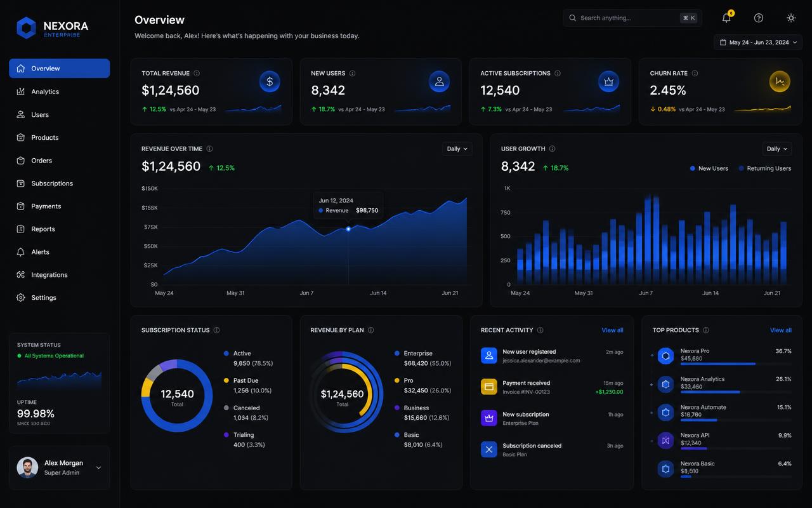Screen dimensions: 812x508
Task: Open Integrations in the sidebar
Action: pos(59,275)
